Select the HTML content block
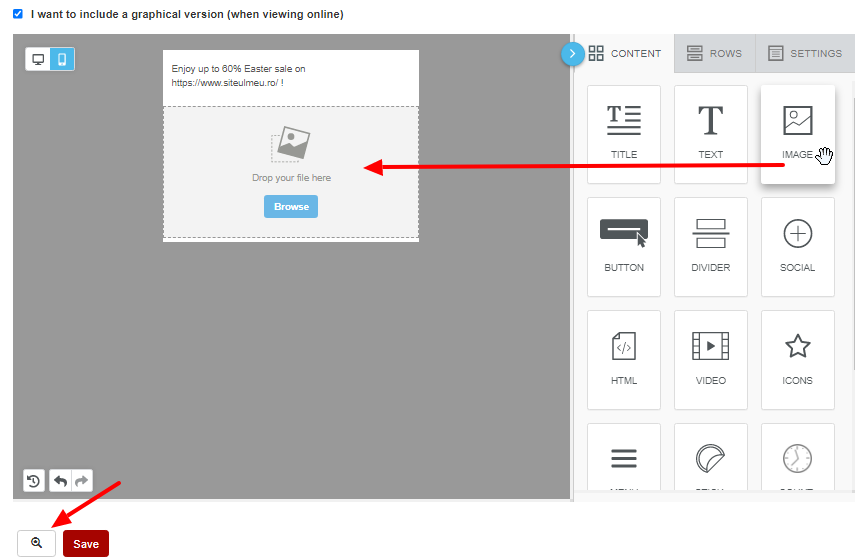 click(x=624, y=360)
